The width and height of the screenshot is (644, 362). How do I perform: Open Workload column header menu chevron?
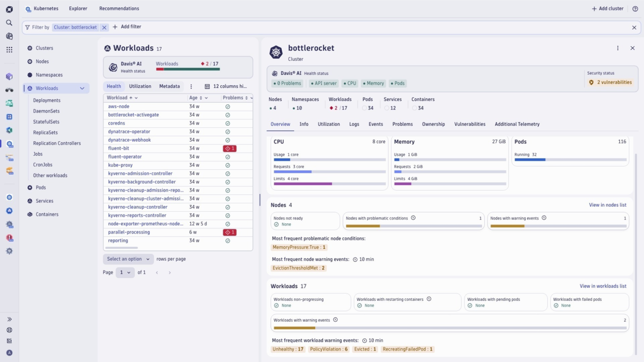(136, 98)
